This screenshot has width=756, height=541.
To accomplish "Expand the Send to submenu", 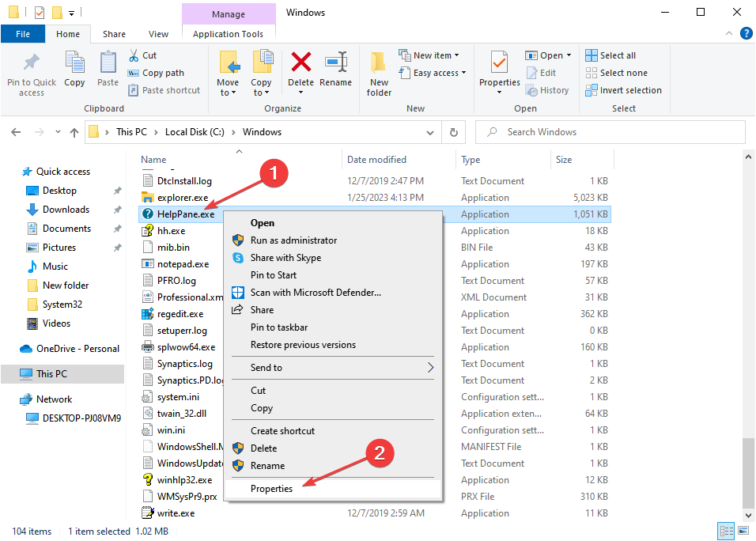I will pyautogui.click(x=333, y=368).
